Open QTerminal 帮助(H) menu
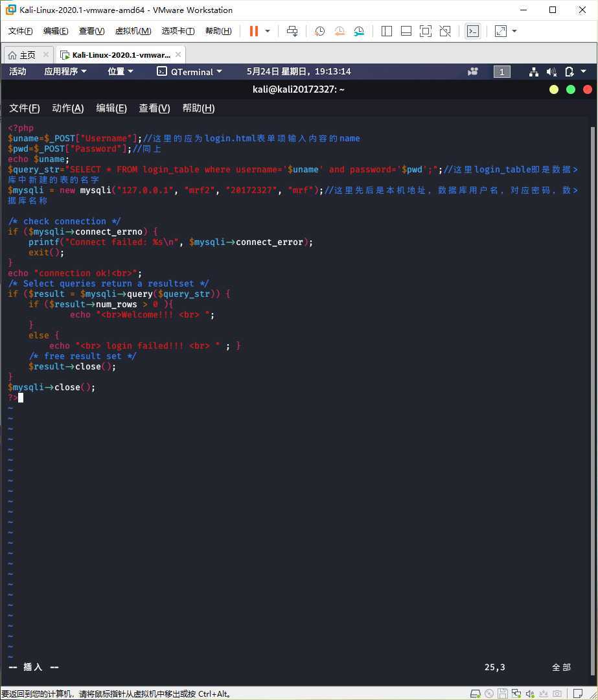 click(x=199, y=108)
